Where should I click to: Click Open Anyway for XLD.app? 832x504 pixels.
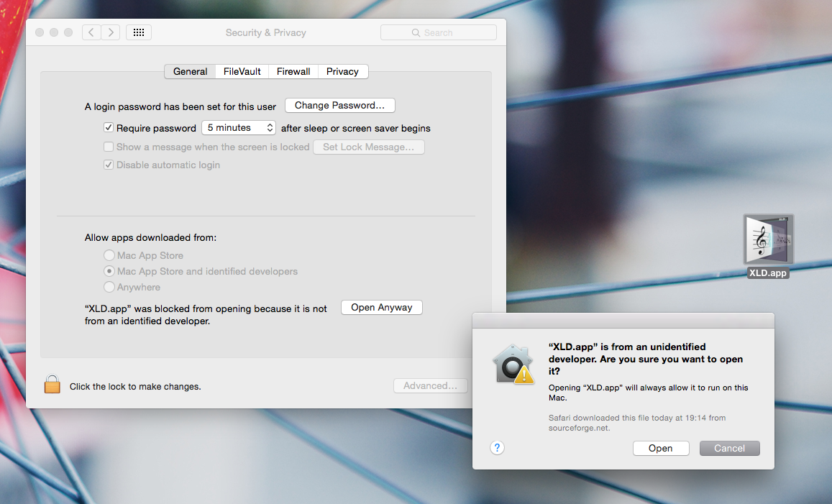[382, 307]
